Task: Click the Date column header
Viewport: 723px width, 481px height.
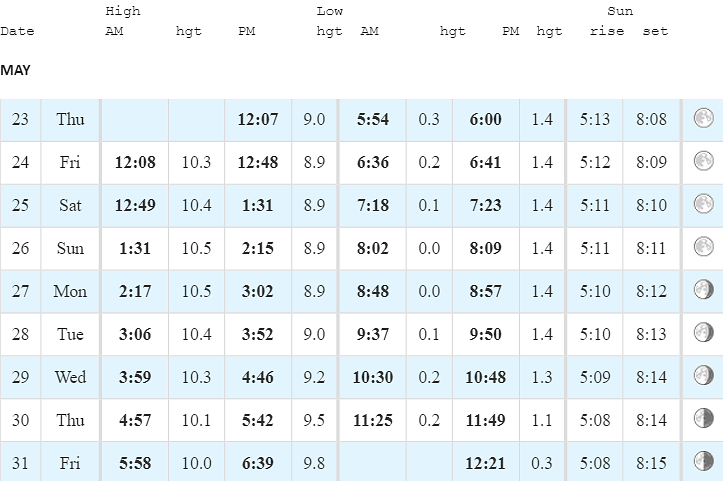Action: 18,31
